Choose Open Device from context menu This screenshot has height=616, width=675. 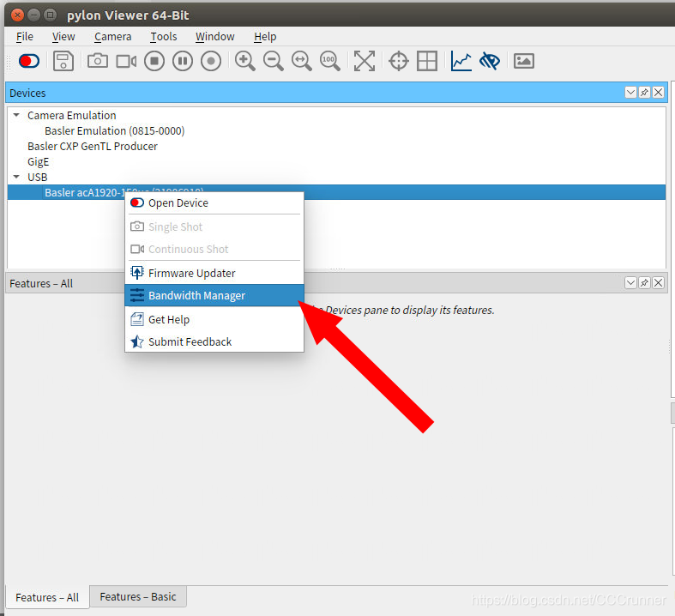pyautogui.click(x=214, y=202)
